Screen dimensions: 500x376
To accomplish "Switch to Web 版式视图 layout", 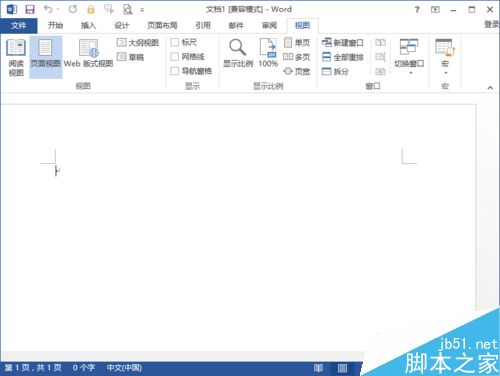I will (88, 53).
